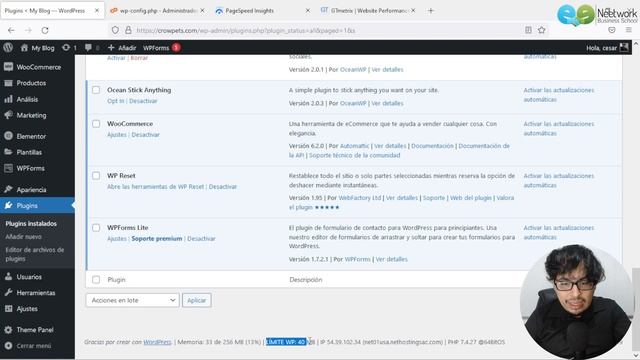Open Plugins instalados submenu item
The image size is (640, 360).
31,224
